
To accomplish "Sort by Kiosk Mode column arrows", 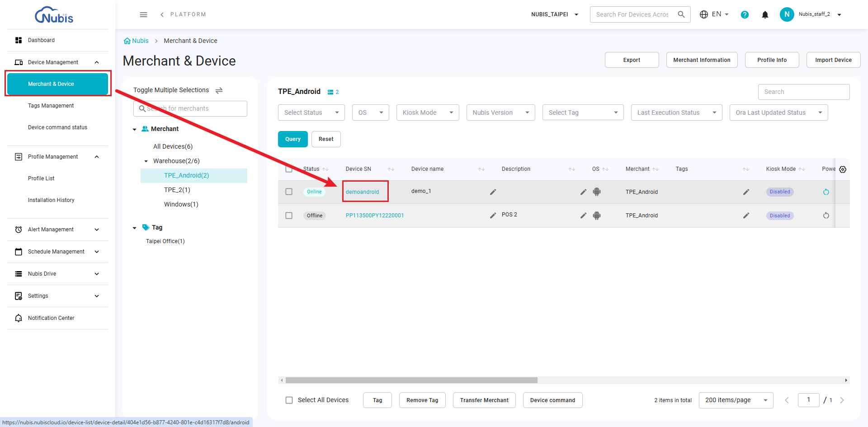I will point(802,169).
